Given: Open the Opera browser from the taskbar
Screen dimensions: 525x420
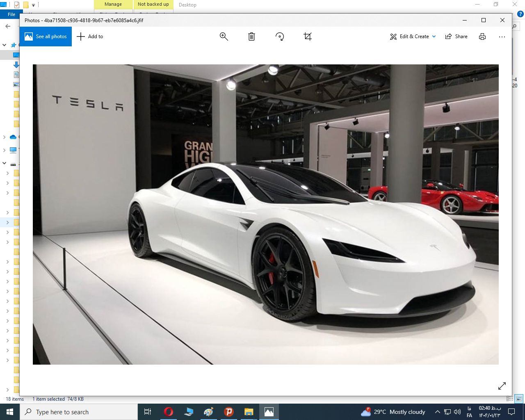Looking at the screenshot, I should 168,412.
